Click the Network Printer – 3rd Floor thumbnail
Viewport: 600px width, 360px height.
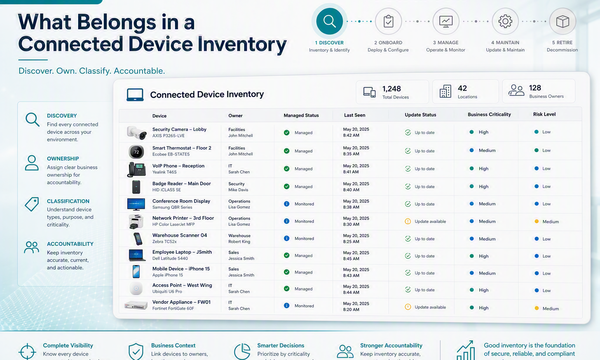(136, 221)
